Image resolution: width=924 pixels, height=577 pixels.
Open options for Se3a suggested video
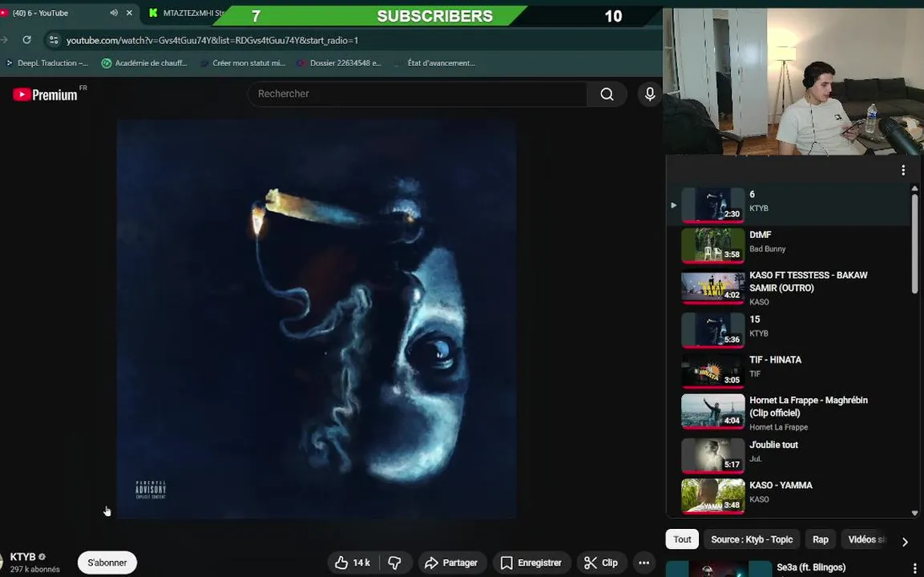point(914,568)
